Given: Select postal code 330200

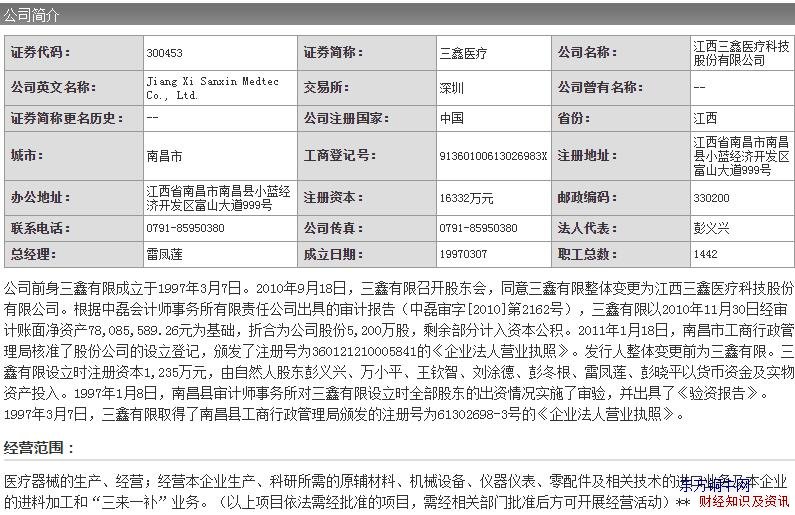Looking at the screenshot, I should click(711, 198).
